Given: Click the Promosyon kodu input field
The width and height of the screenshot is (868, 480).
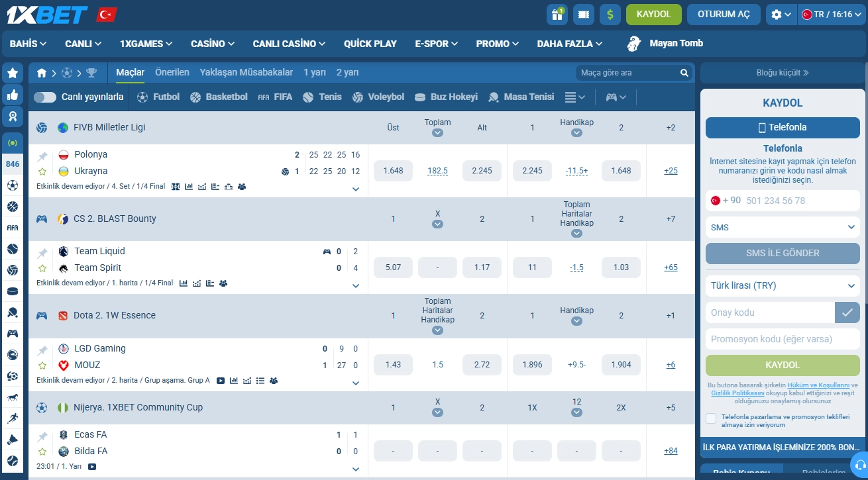Looking at the screenshot, I should pyautogui.click(x=783, y=339).
